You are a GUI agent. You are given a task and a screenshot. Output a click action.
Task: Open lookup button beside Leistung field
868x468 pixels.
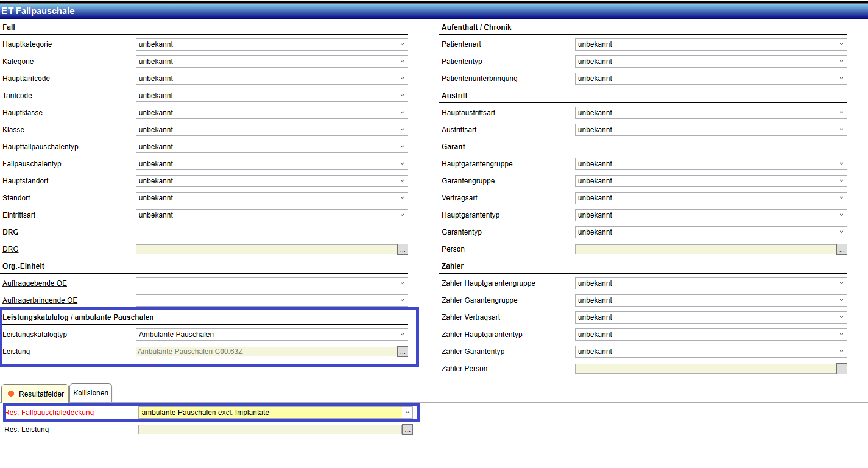click(403, 352)
